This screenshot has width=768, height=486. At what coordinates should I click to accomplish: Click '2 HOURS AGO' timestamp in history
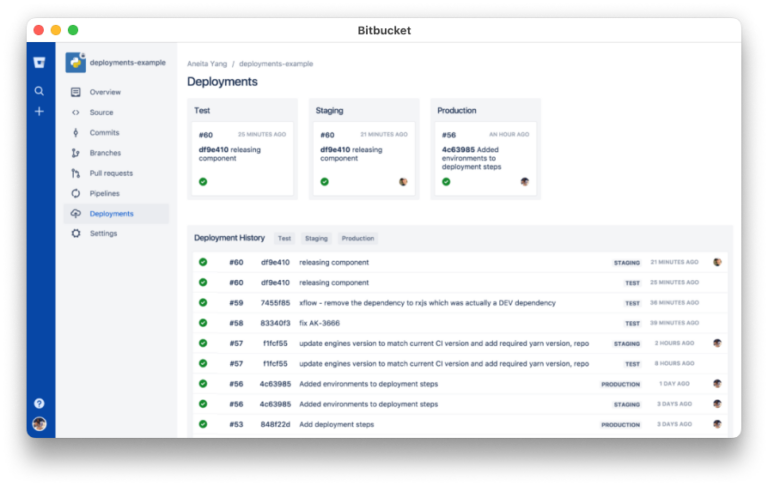click(674, 343)
